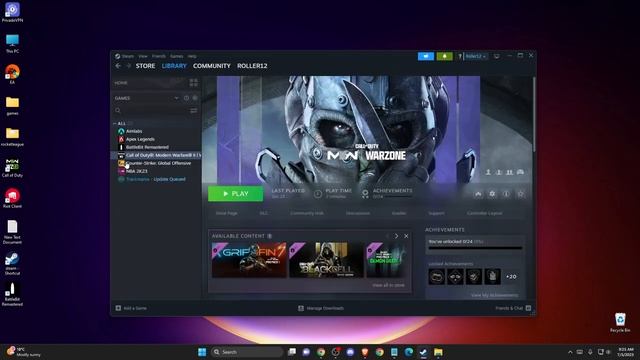
Task: Click the Big Picture mode icon
Action: tap(497, 56)
